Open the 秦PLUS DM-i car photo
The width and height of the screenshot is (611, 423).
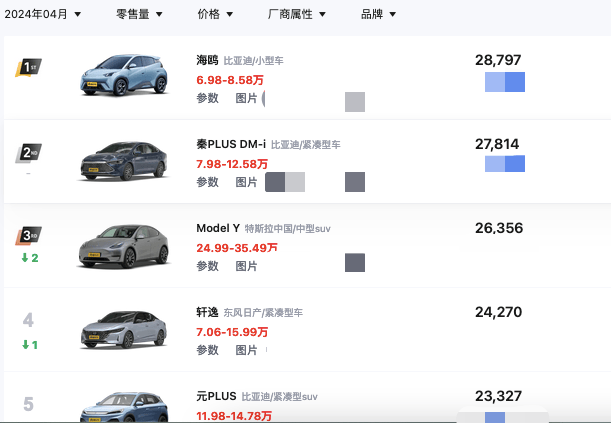124,160
